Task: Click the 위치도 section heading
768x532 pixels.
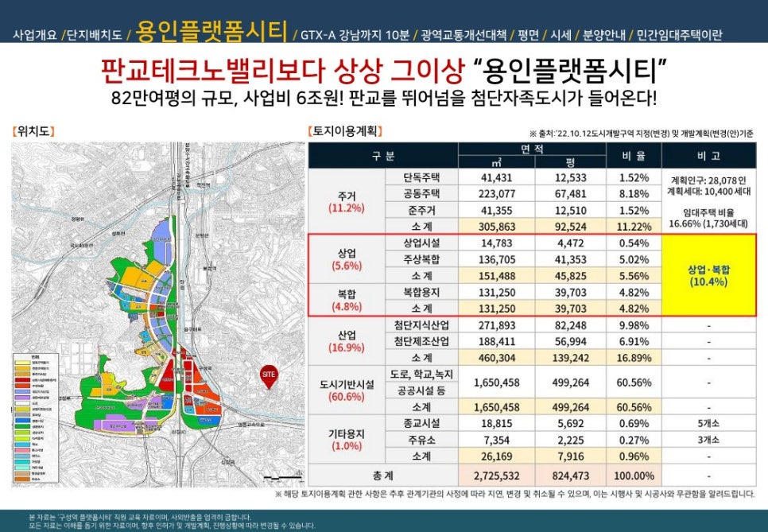Action: pos(33,131)
